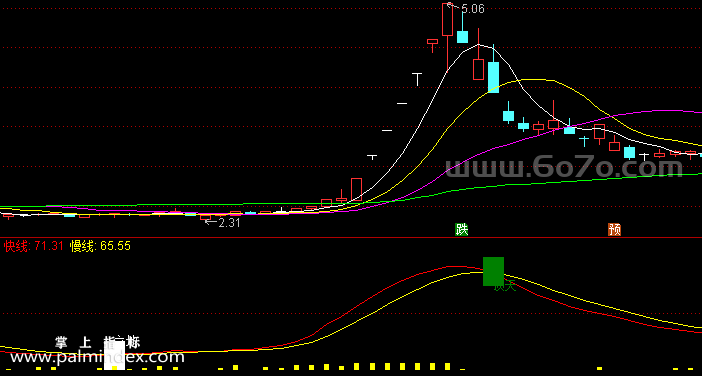Click the red candle before the breakout gap
702x376 pixels.
tap(356, 189)
